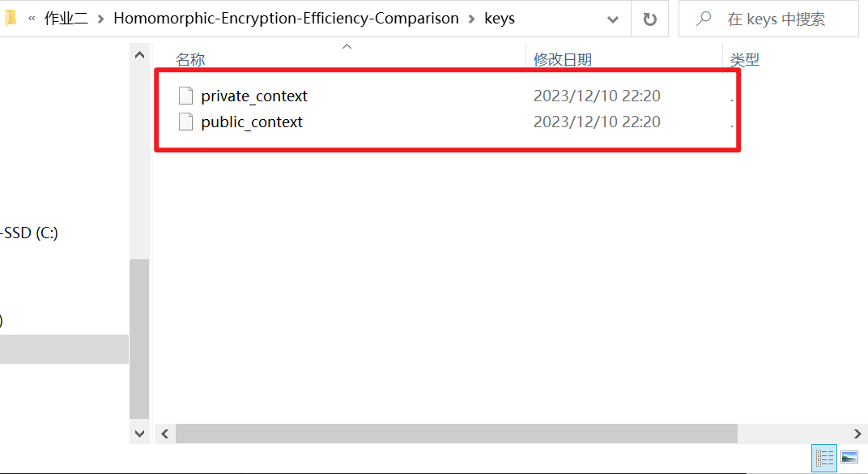Click the breadcrumb arrow after keys

(525, 19)
